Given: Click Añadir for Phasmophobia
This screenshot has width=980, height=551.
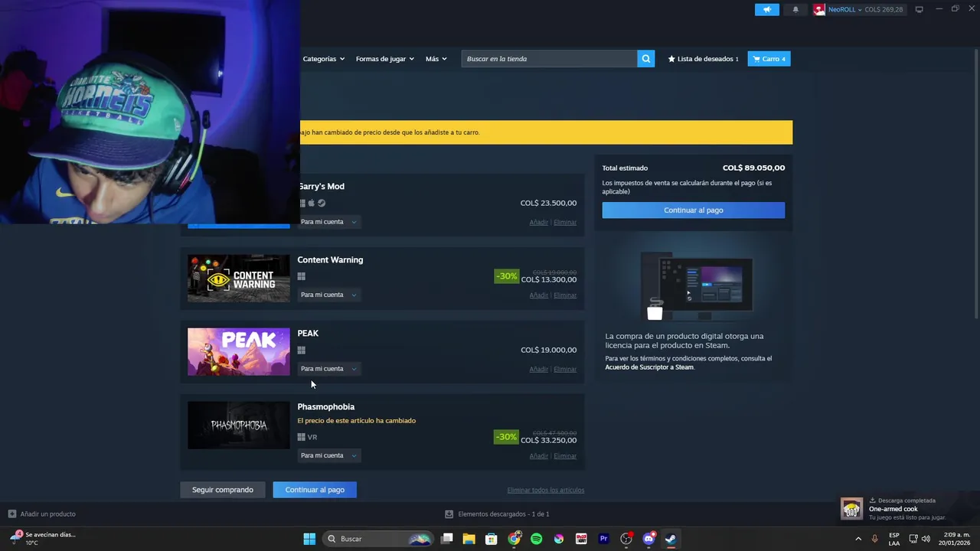Looking at the screenshot, I should tap(539, 456).
